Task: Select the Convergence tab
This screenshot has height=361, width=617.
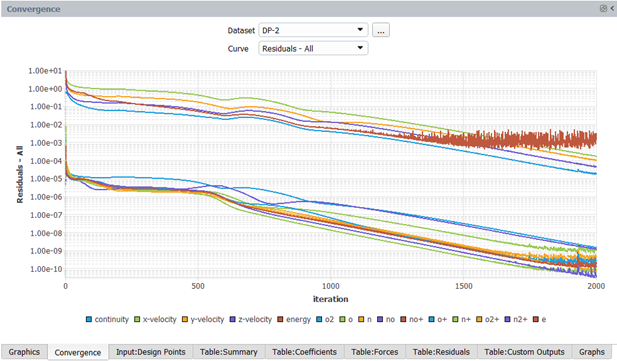Action: coord(78,352)
